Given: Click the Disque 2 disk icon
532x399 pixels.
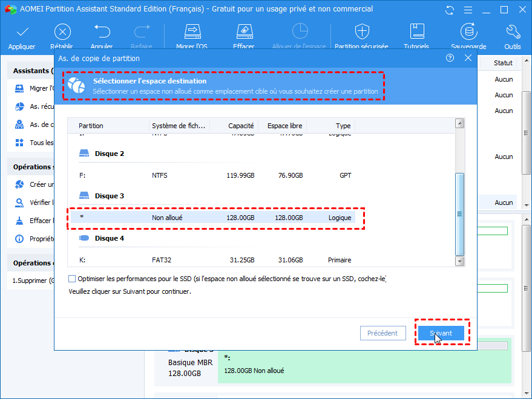Looking at the screenshot, I should pyautogui.click(x=84, y=154).
